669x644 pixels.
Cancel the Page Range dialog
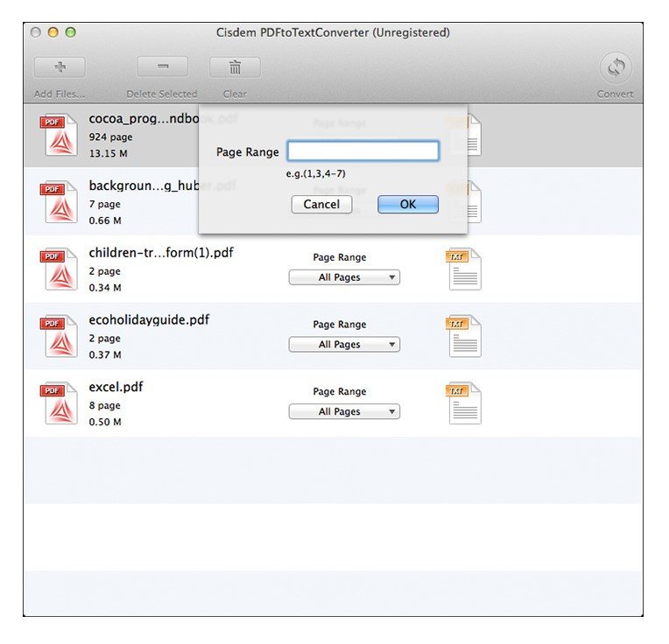[x=321, y=205]
